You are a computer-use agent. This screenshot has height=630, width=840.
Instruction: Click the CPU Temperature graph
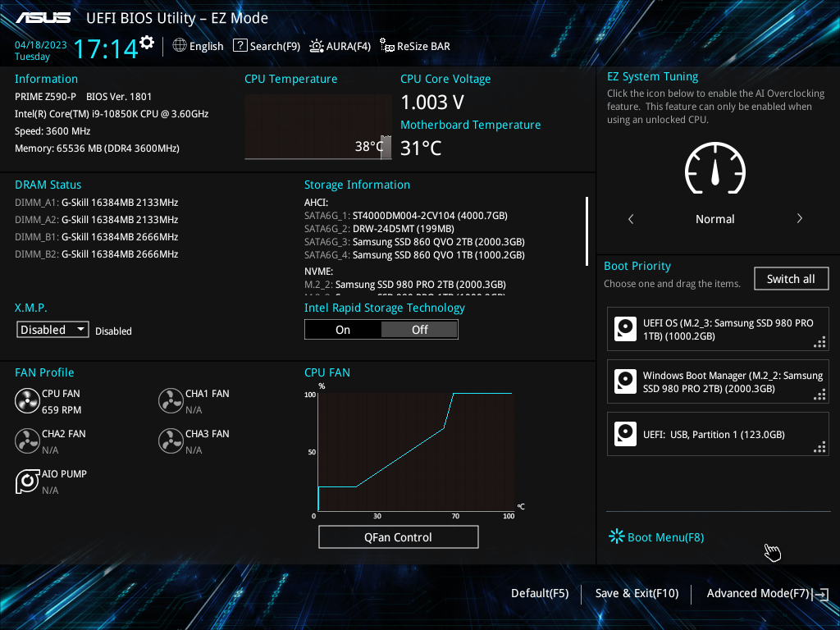click(x=317, y=127)
